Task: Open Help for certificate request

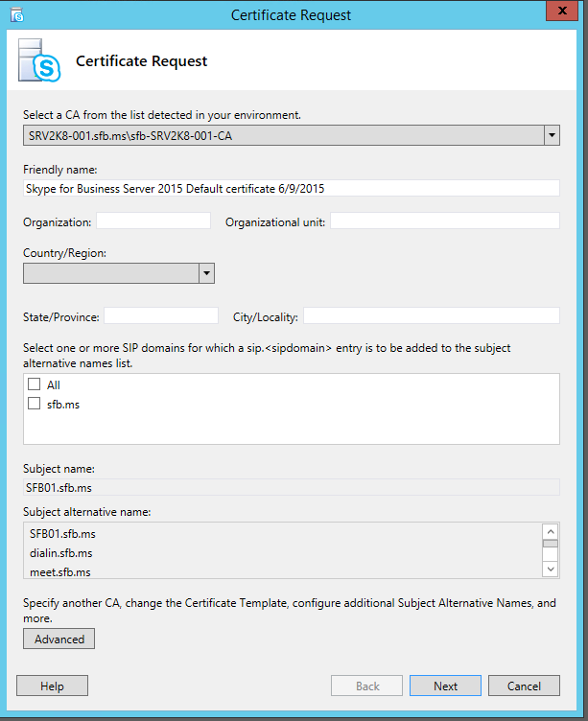Action: click(52, 686)
